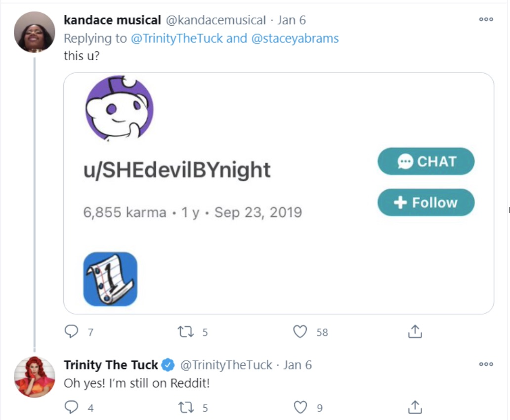
Task: Open Trinity The Tuck's profile avatar
Action: pyautogui.click(x=35, y=377)
